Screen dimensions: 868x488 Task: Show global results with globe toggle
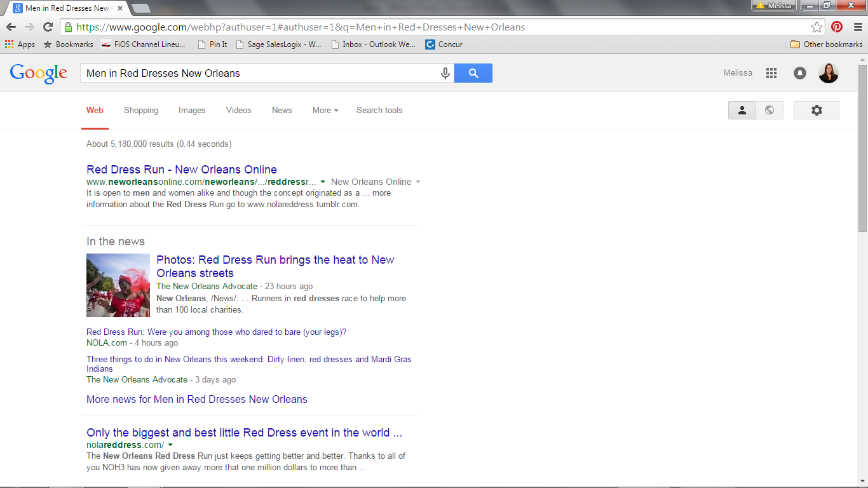tap(770, 110)
